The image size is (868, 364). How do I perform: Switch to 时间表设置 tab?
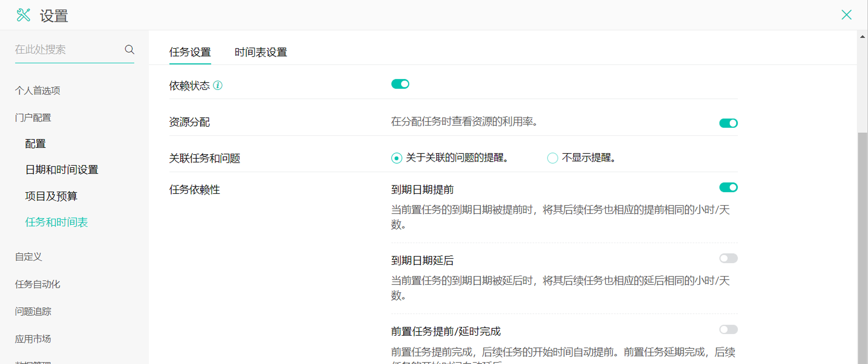tap(261, 52)
